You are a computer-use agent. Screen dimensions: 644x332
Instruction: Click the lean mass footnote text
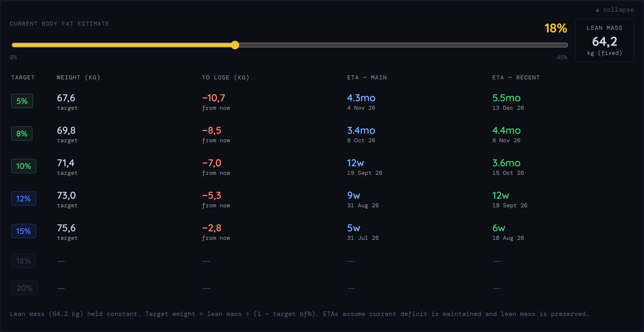pos(299,314)
